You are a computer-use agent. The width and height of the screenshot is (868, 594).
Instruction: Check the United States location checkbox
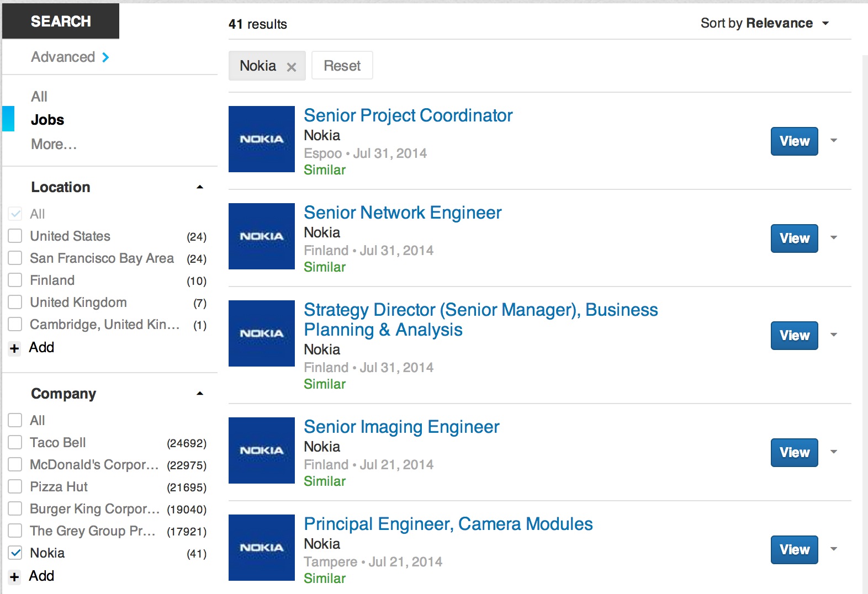[15, 236]
